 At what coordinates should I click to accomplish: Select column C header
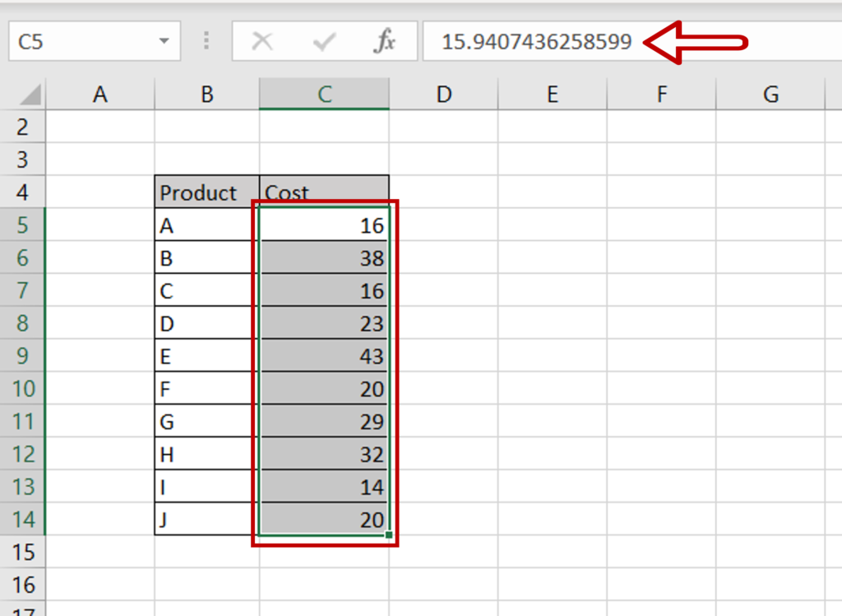[x=324, y=94]
